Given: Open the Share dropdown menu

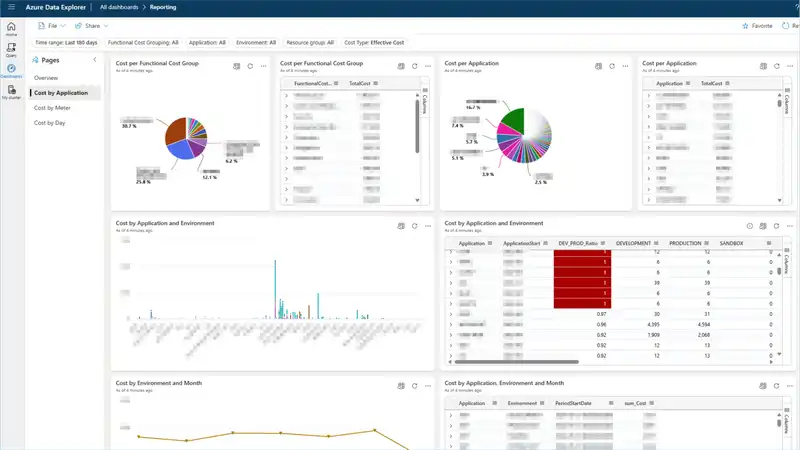Looking at the screenshot, I should point(91,25).
